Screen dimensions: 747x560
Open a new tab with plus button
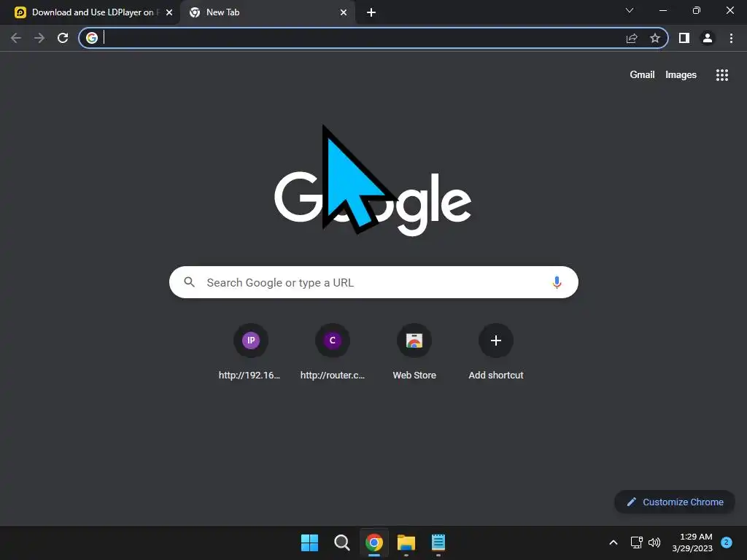point(371,12)
